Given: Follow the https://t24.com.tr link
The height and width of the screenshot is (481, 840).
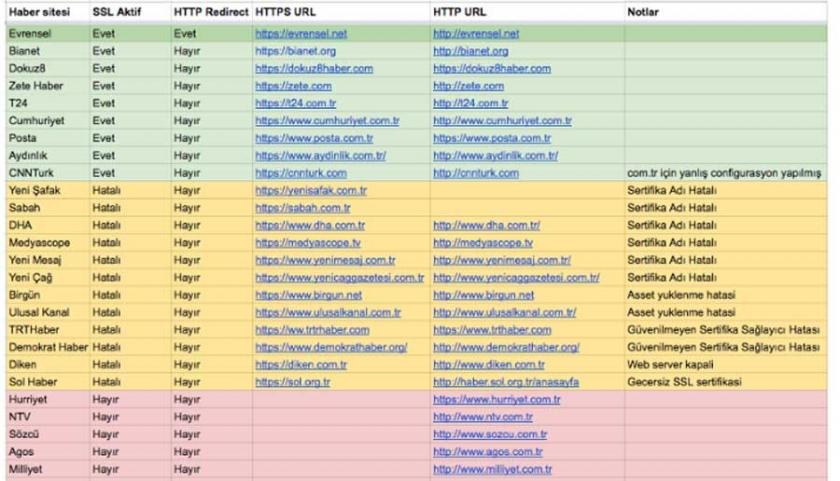Looking at the screenshot, I should 291,103.
